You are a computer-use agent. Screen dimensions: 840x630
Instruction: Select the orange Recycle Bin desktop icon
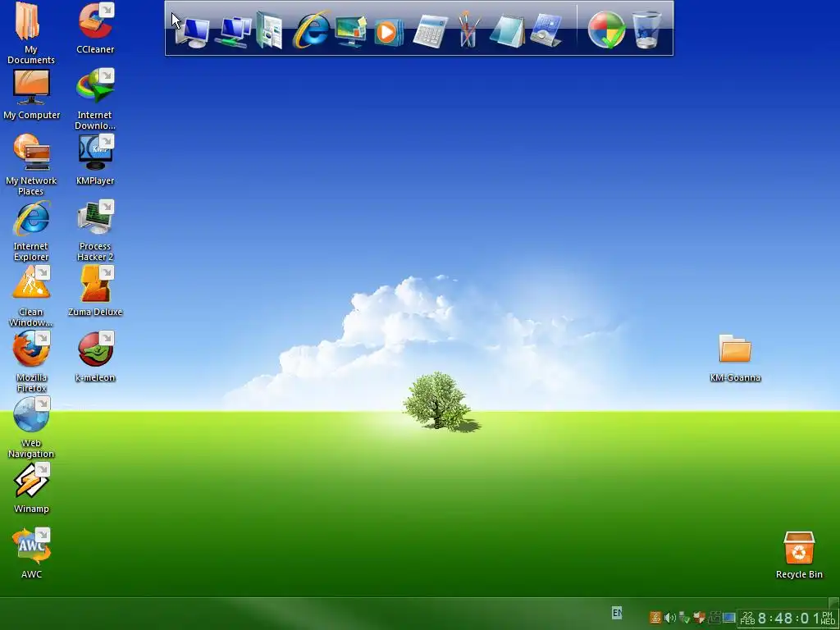(x=799, y=555)
